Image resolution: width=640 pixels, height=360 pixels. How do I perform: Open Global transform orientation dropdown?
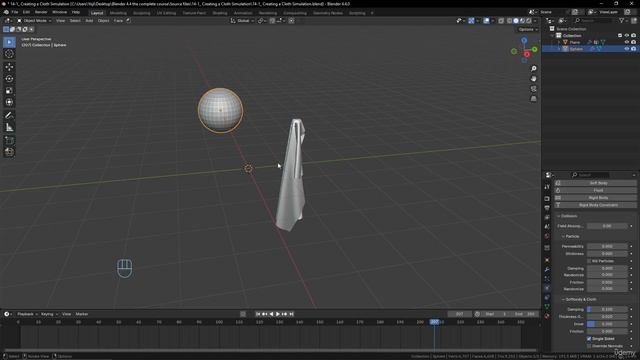point(242,21)
